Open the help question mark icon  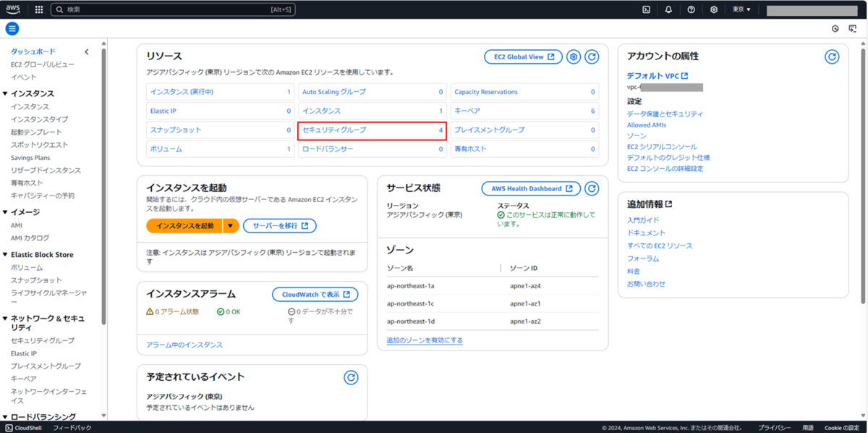[x=692, y=9]
